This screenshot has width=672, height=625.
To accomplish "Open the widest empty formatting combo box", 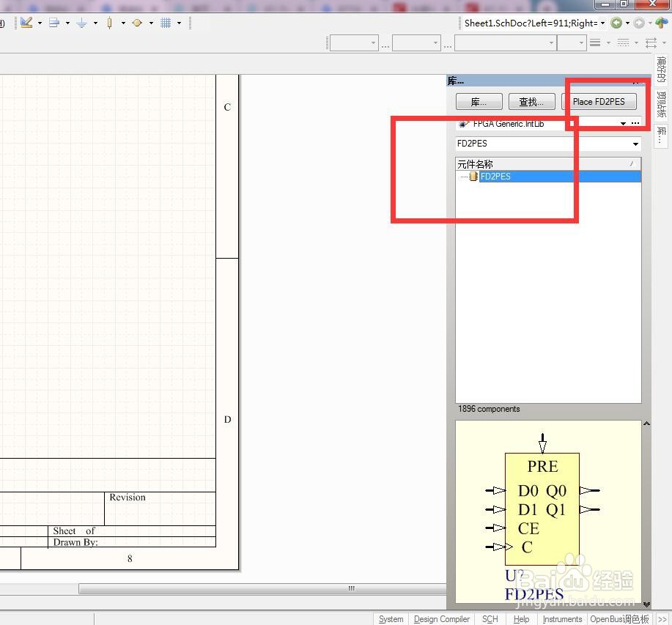I will (x=506, y=42).
